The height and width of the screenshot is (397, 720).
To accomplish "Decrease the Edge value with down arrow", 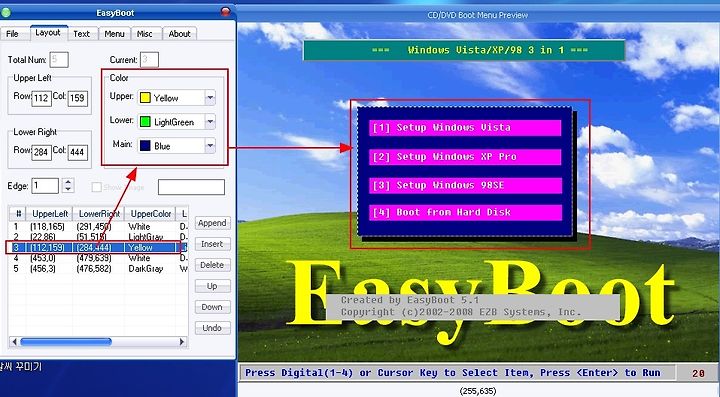I will (68, 190).
